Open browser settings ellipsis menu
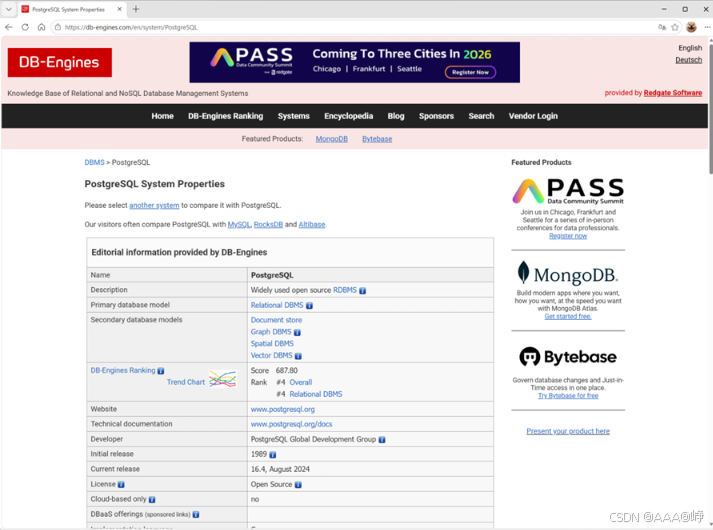713x530 pixels. pos(707,27)
